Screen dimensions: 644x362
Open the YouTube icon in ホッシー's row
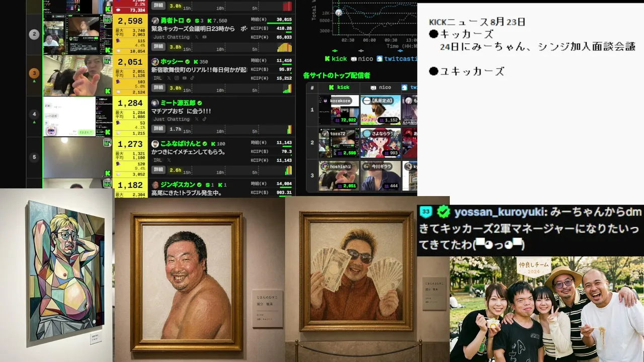184,78
